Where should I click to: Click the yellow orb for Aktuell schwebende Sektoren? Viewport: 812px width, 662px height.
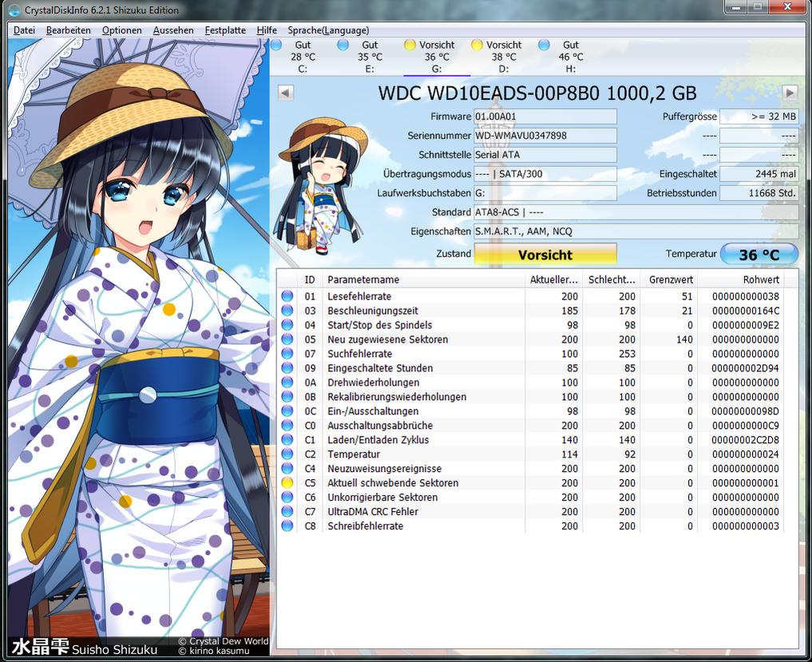(287, 483)
